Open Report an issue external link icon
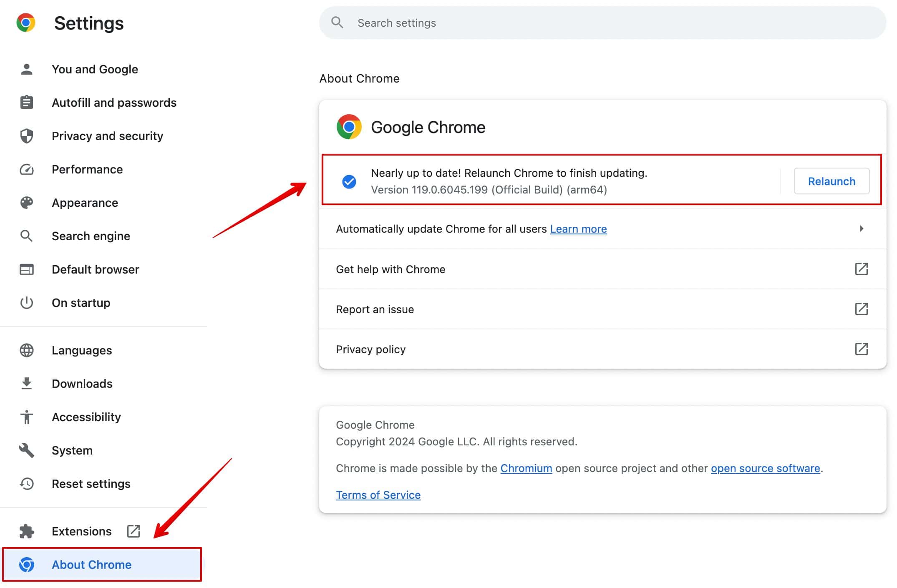Viewport: 897px width, 588px height. [x=861, y=309]
